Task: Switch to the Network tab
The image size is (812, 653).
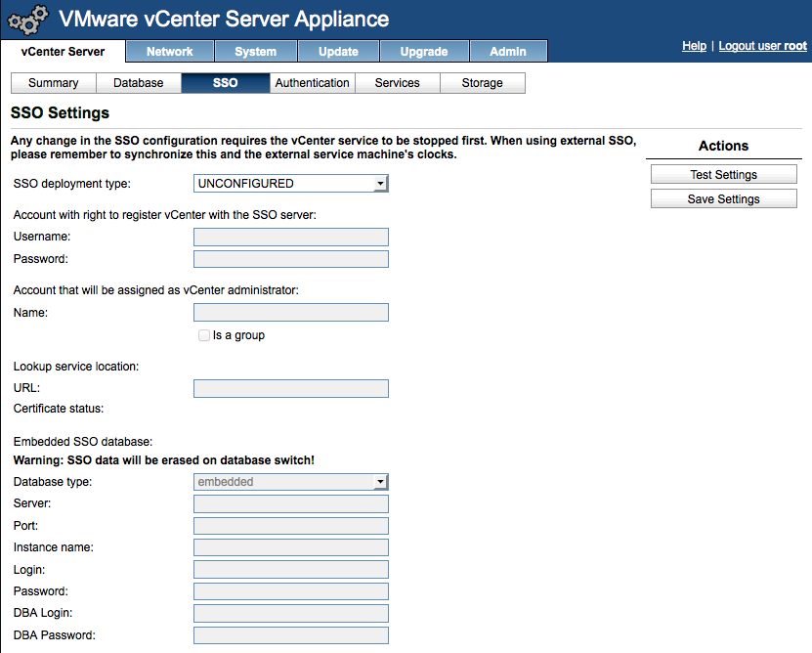Action: point(169,52)
